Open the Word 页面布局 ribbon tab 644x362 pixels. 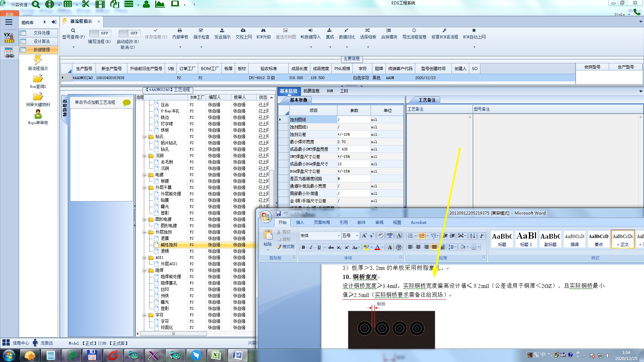tap(321, 222)
